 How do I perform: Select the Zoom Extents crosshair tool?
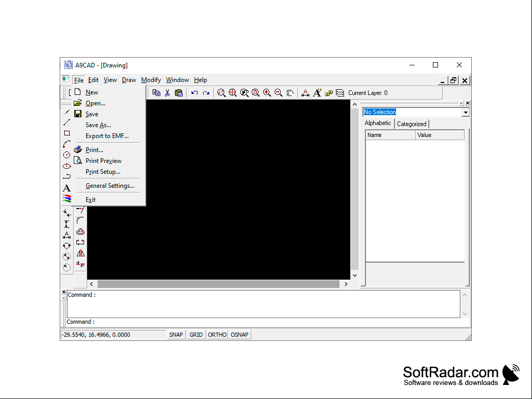point(233,93)
